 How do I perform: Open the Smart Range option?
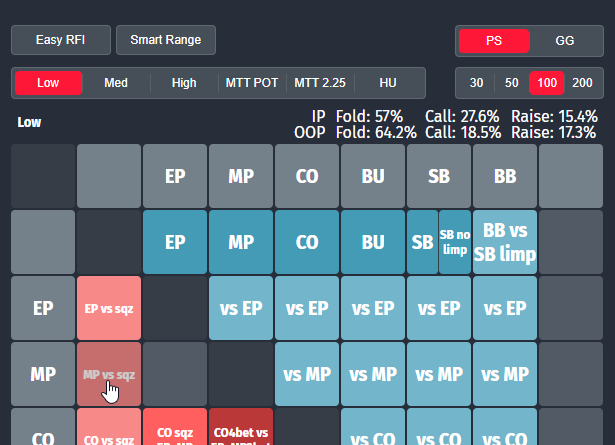coord(166,40)
